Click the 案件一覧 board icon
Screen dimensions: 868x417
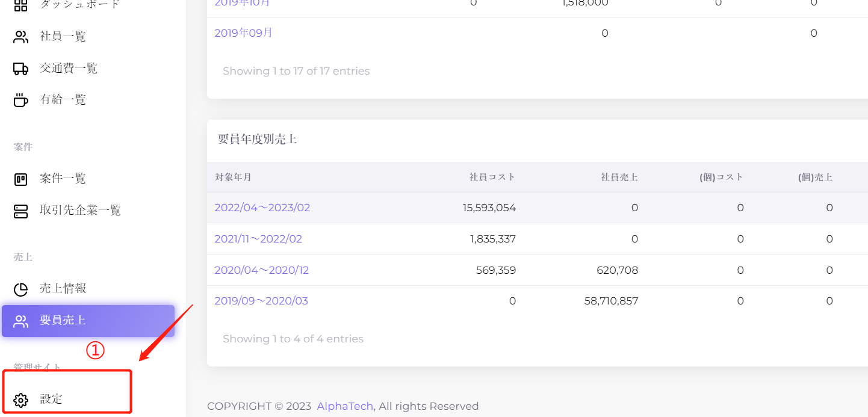tap(20, 179)
